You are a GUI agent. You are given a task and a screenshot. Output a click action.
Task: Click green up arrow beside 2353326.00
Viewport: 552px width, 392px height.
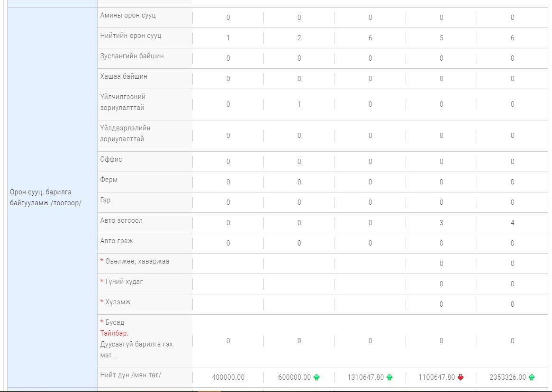click(x=532, y=377)
